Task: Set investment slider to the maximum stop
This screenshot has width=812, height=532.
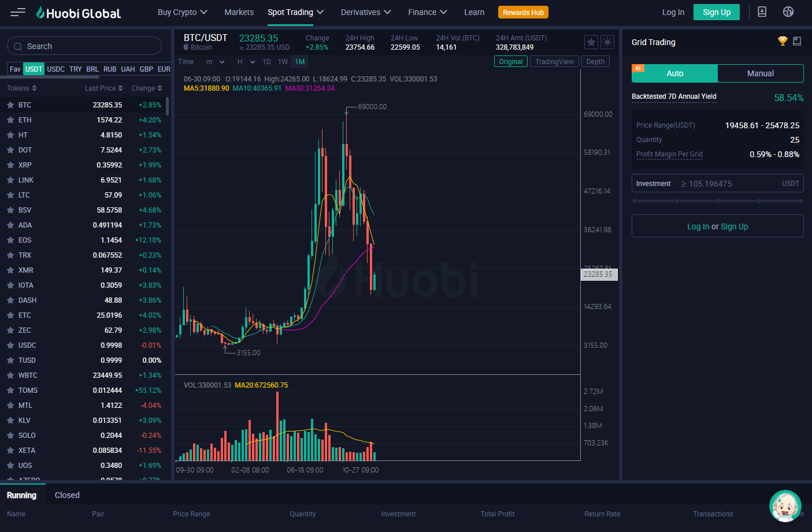Action: click(x=801, y=201)
